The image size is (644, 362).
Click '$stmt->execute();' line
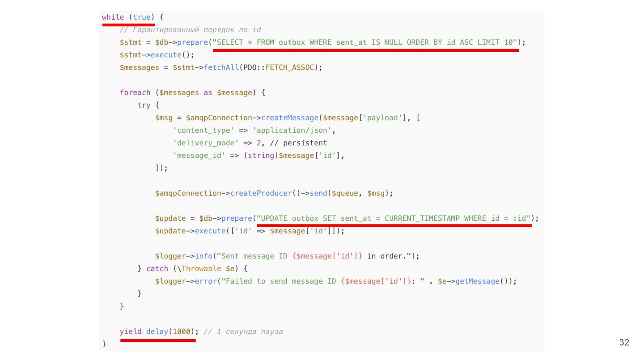(x=157, y=55)
